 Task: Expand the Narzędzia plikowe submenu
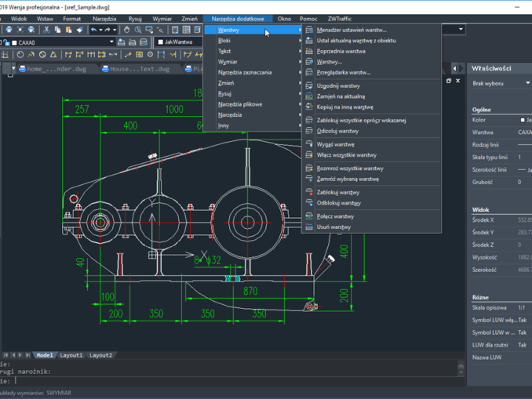tap(253, 104)
